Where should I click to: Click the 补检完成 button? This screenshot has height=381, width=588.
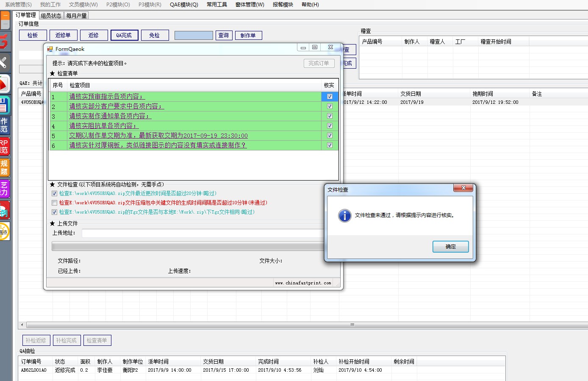(67, 340)
